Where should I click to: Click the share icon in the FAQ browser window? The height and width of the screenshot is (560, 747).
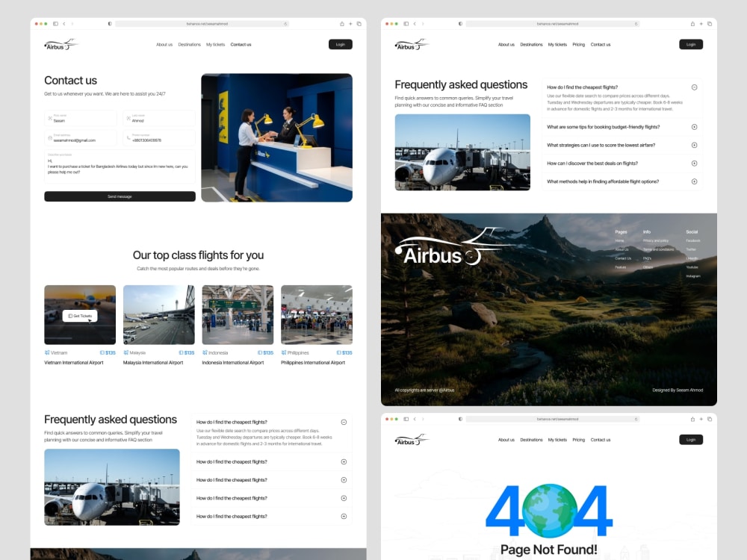(x=692, y=23)
